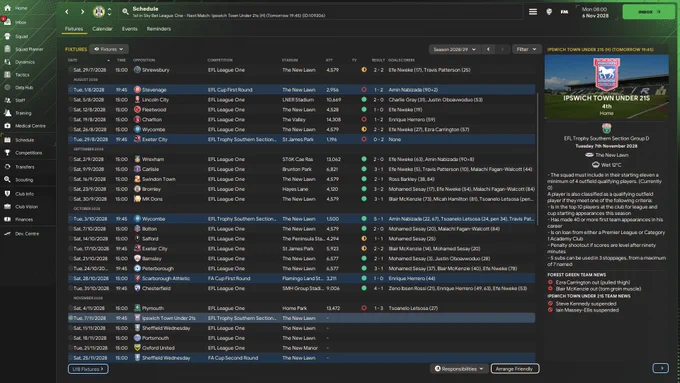Open the Squad sidebar icon
This screenshot has height=383, width=680.
(x=7, y=36)
